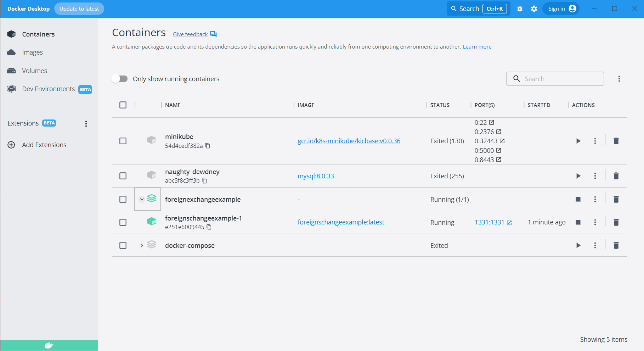The image size is (644, 351).
Task: Check the foreignschangeexample-1 checkbox
Action: coord(123,222)
